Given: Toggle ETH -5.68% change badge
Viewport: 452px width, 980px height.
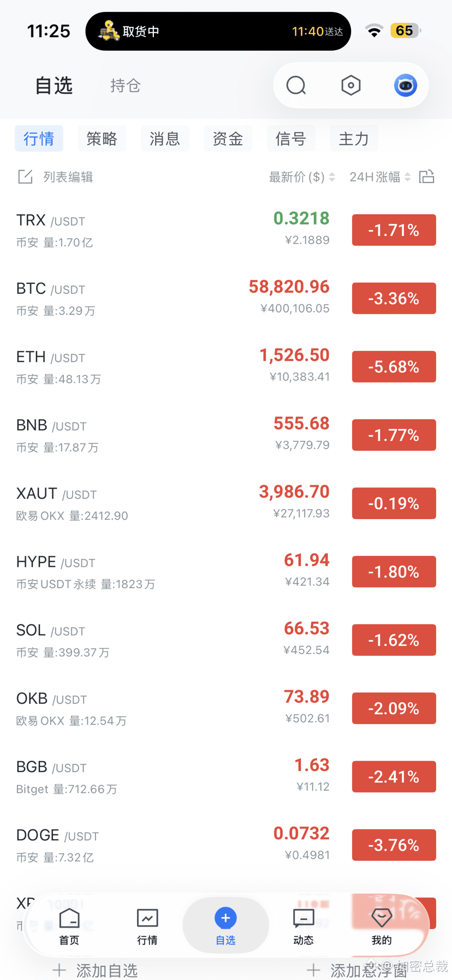Looking at the screenshot, I should 394,366.
